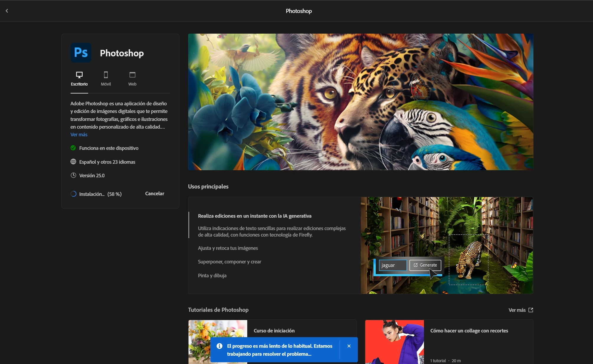Screen dimensions: 593x364
Task: Expand description with Ver más link
Action: 79,135
